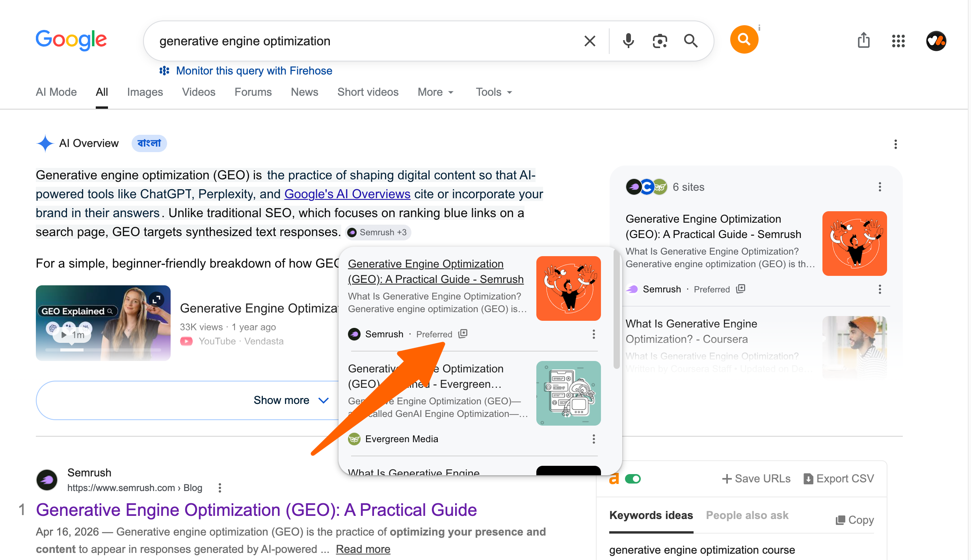
Task: Select the News tab
Action: pos(304,92)
